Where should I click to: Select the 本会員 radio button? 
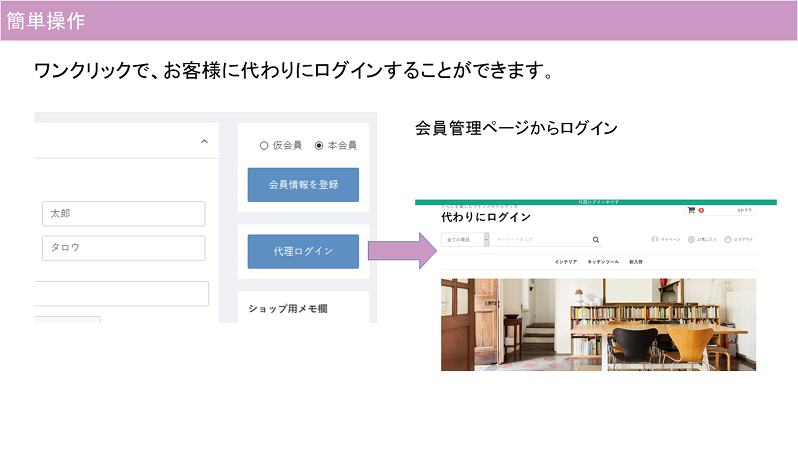coord(319,146)
